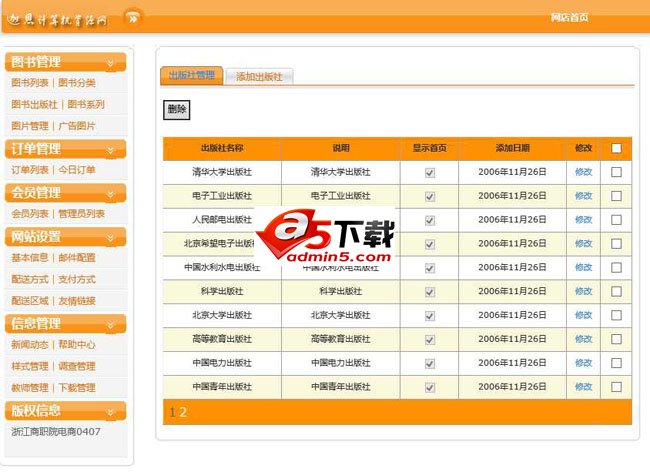Toggle the 信息管理 section chevron
The image size is (650, 472).
pyautogui.click(x=110, y=323)
